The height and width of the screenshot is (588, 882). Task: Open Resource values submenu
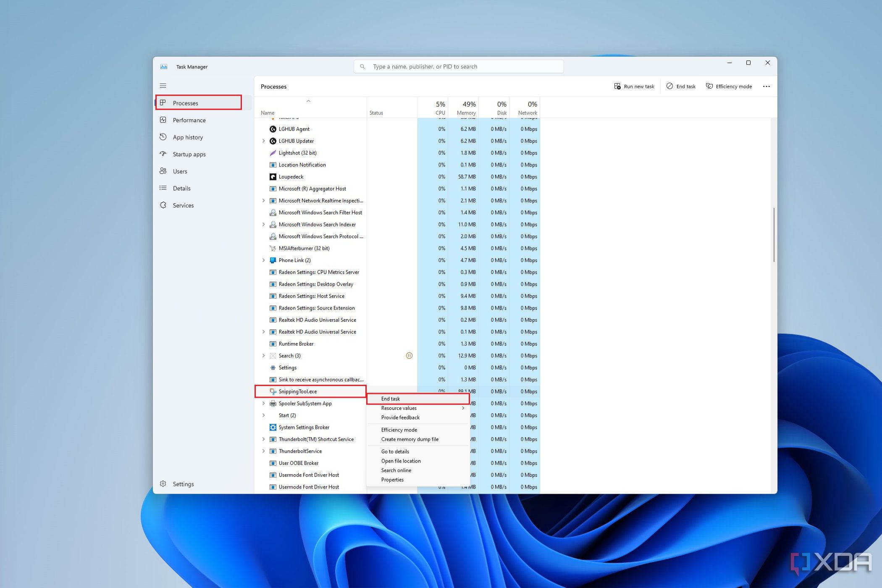(418, 408)
